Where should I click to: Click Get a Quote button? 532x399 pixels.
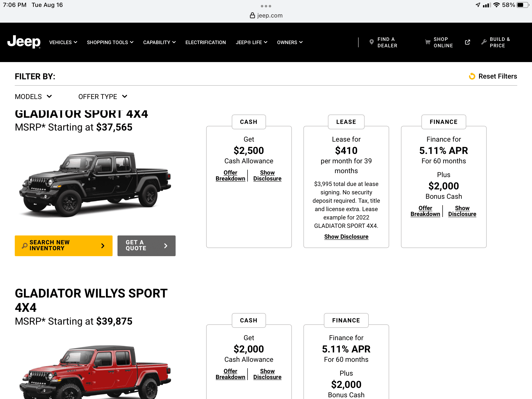(x=146, y=246)
